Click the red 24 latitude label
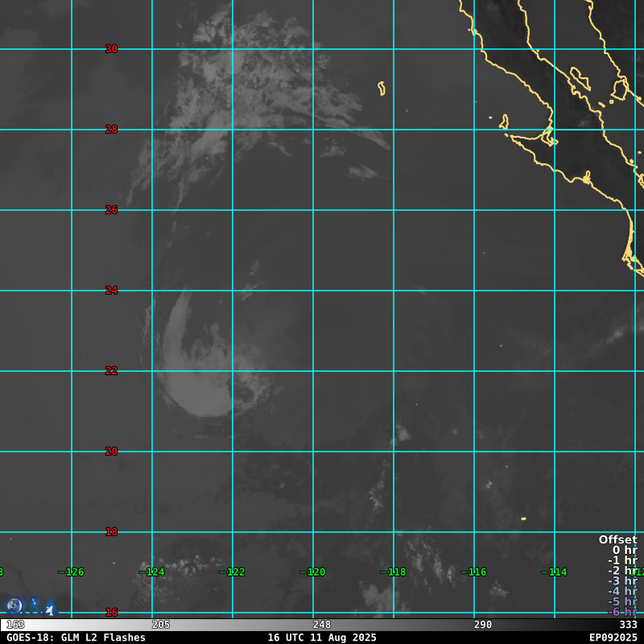The image size is (644, 644). (111, 291)
